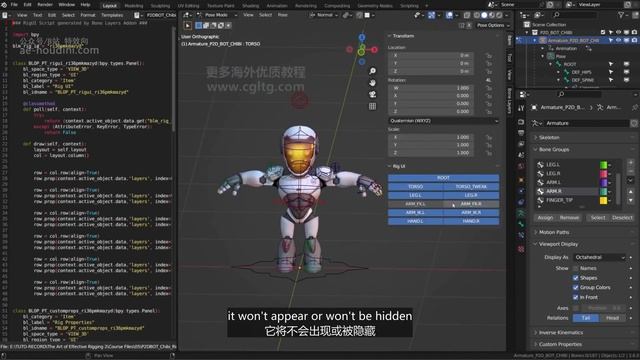
Task: Open the Tool properties tab icon
Action: (x=521, y=108)
